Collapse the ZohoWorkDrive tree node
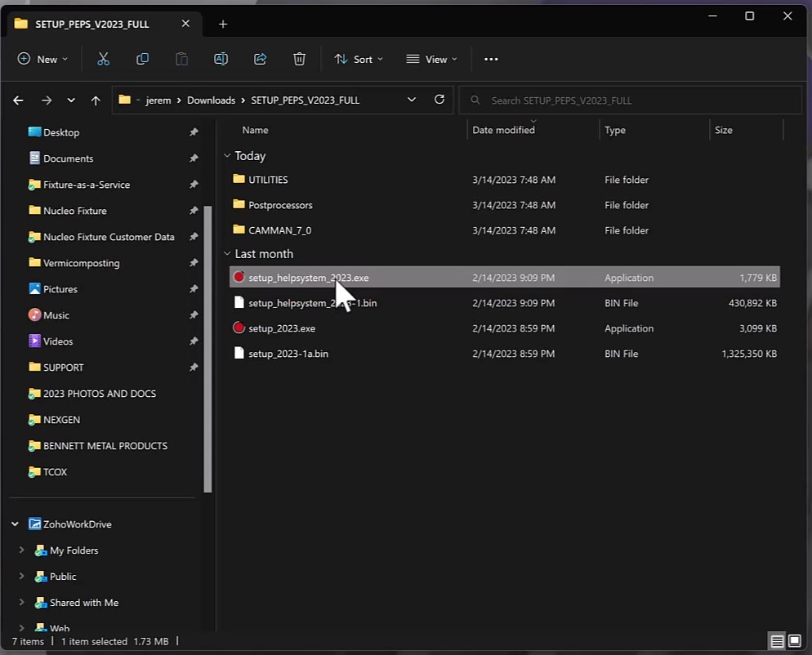This screenshot has height=655, width=812. (x=15, y=524)
